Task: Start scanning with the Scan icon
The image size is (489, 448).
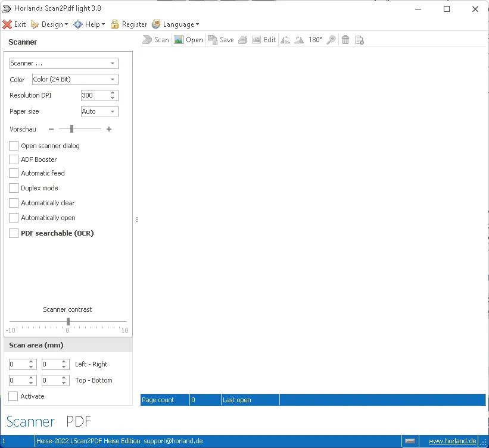Action: pos(155,39)
